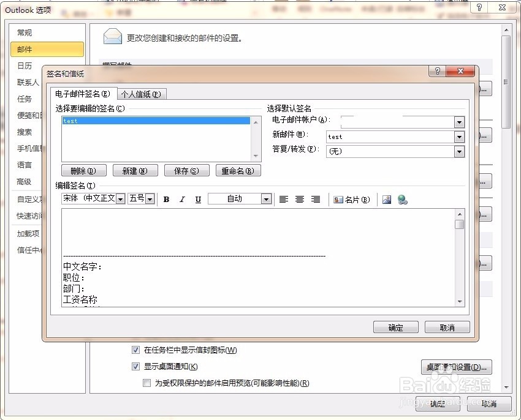Enable preview for rights-protected mail checkbox
This screenshot has width=521, height=420.
[x=146, y=383]
